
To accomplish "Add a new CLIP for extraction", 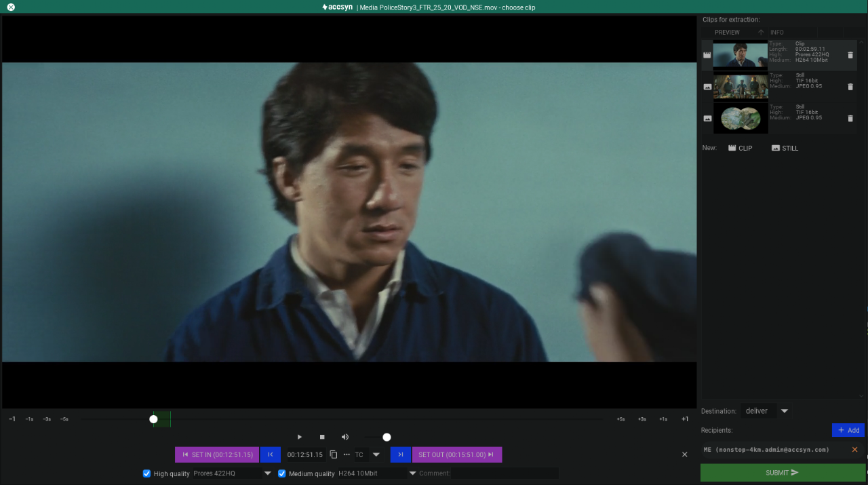I will [740, 148].
